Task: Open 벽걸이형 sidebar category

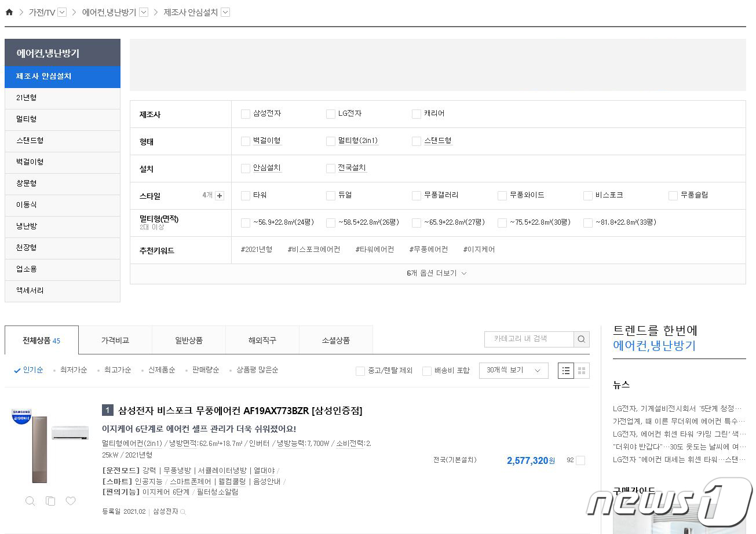Action: [63, 162]
